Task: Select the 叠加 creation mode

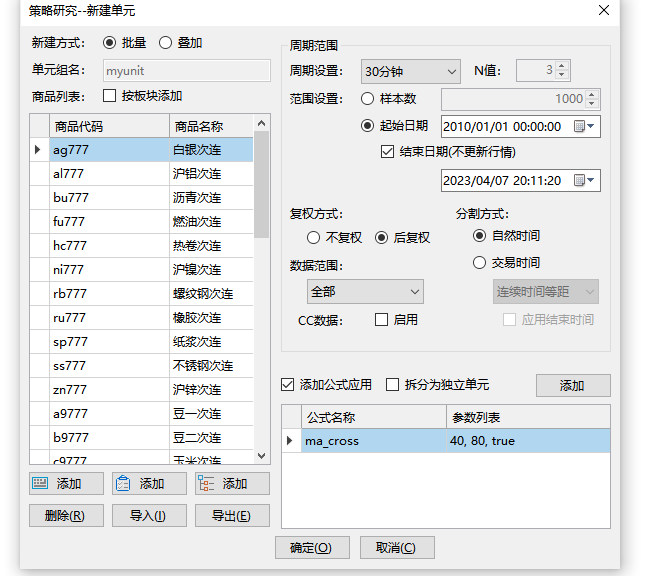Action: pos(166,43)
